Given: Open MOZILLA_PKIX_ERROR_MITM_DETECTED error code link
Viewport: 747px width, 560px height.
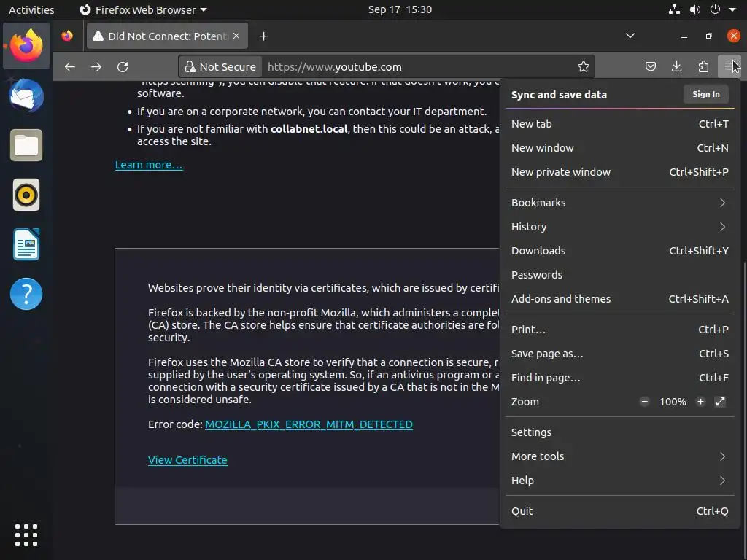Looking at the screenshot, I should [x=309, y=424].
